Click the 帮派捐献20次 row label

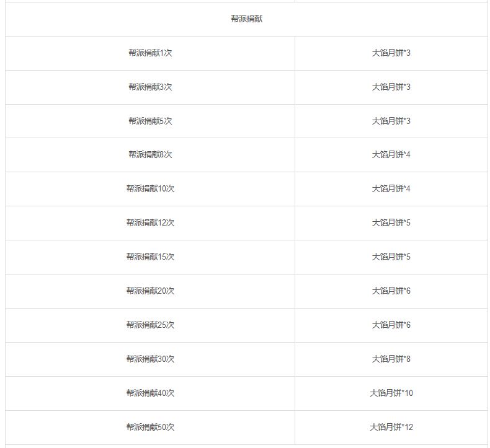tap(150, 291)
